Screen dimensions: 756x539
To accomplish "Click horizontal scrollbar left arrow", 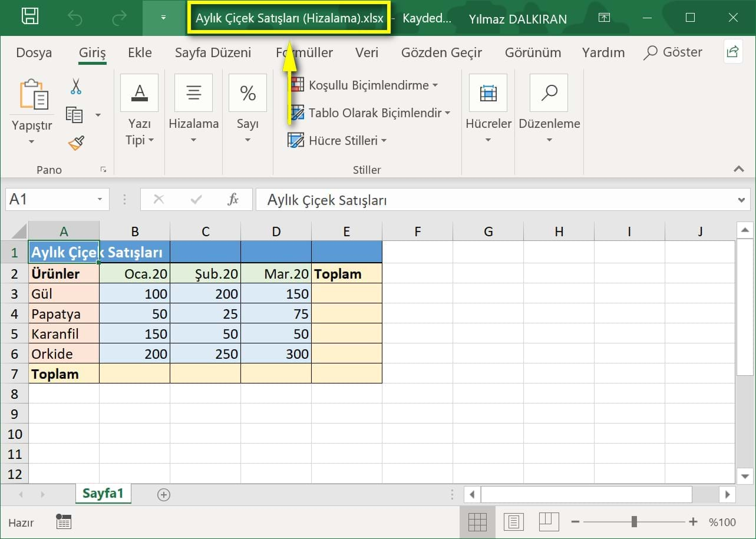I will point(472,494).
